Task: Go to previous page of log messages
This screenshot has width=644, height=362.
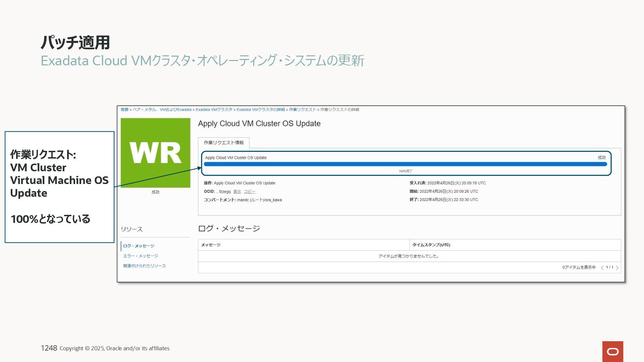Action: (x=602, y=267)
